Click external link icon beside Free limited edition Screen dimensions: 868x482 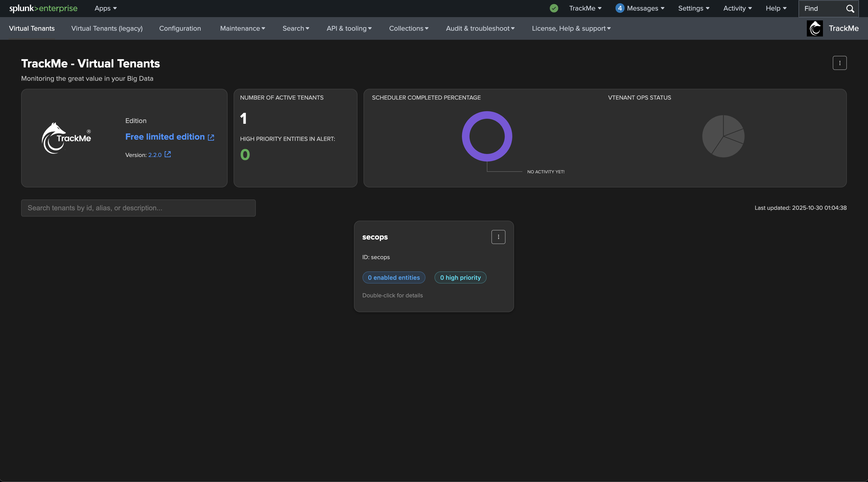pyautogui.click(x=211, y=137)
